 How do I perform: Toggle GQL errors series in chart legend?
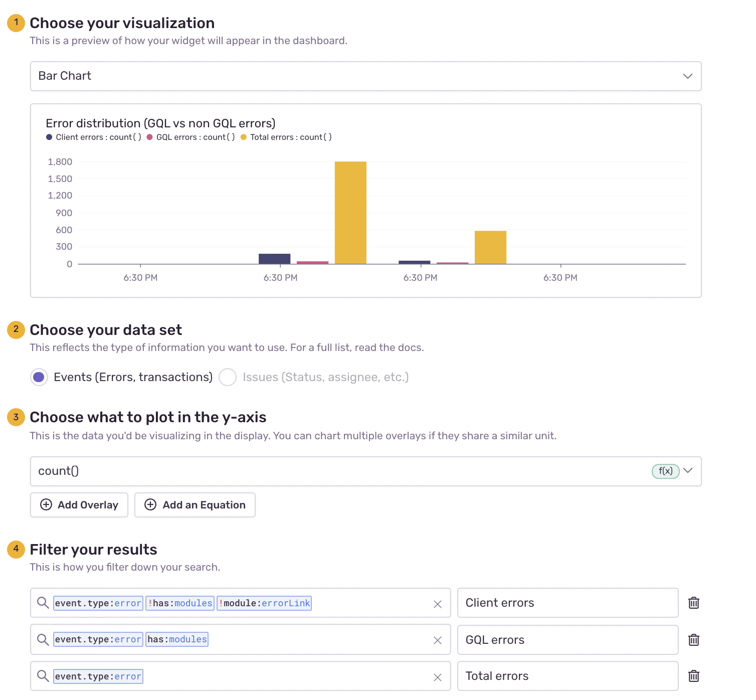point(191,137)
